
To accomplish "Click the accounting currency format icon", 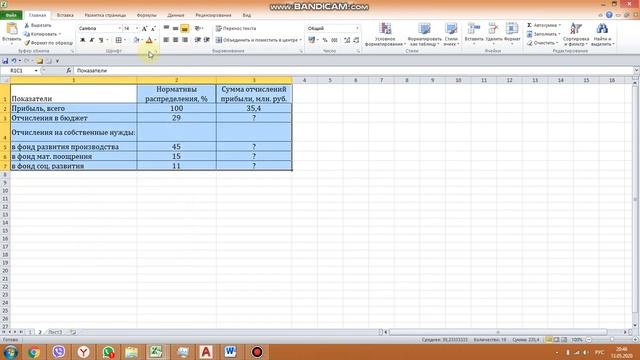I will pos(312,40).
